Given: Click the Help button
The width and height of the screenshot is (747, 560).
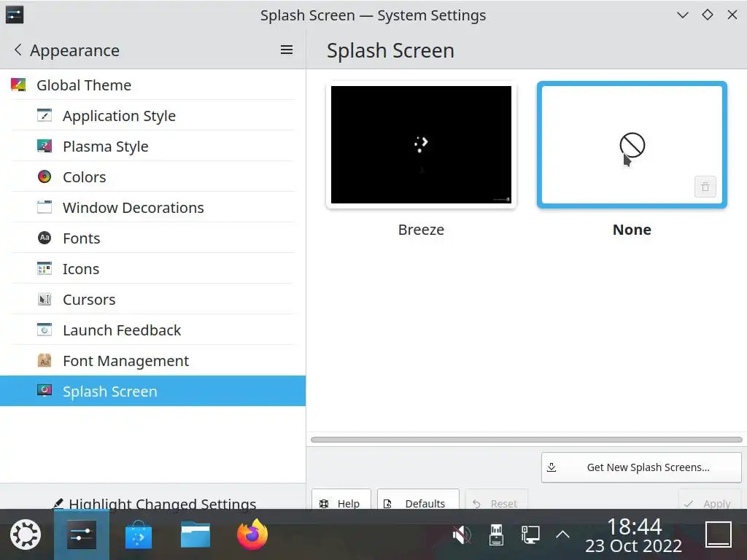Looking at the screenshot, I should click(341, 500).
